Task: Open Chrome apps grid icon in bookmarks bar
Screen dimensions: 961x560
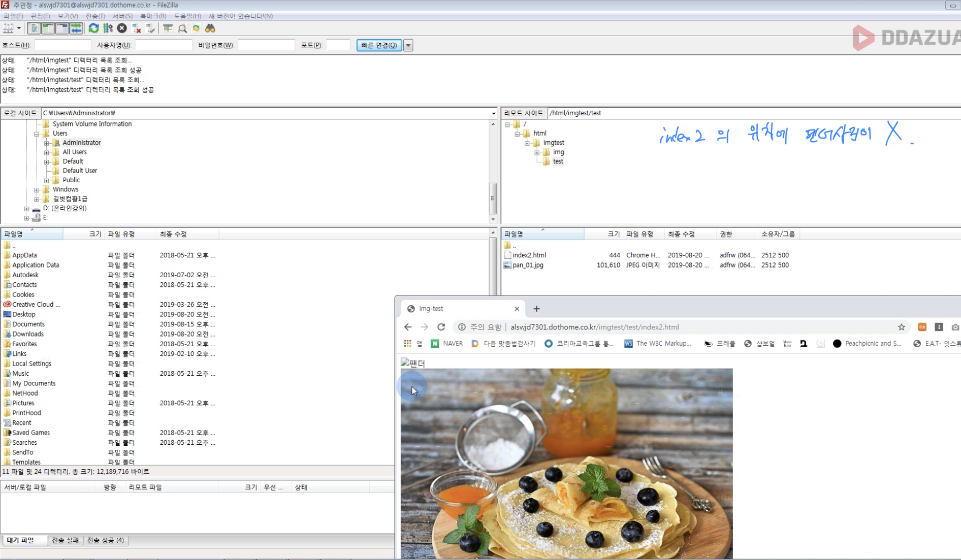Action: click(407, 344)
